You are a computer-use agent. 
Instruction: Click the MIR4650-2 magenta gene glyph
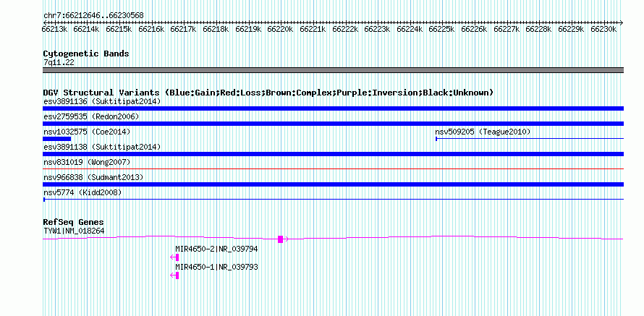click(x=174, y=257)
